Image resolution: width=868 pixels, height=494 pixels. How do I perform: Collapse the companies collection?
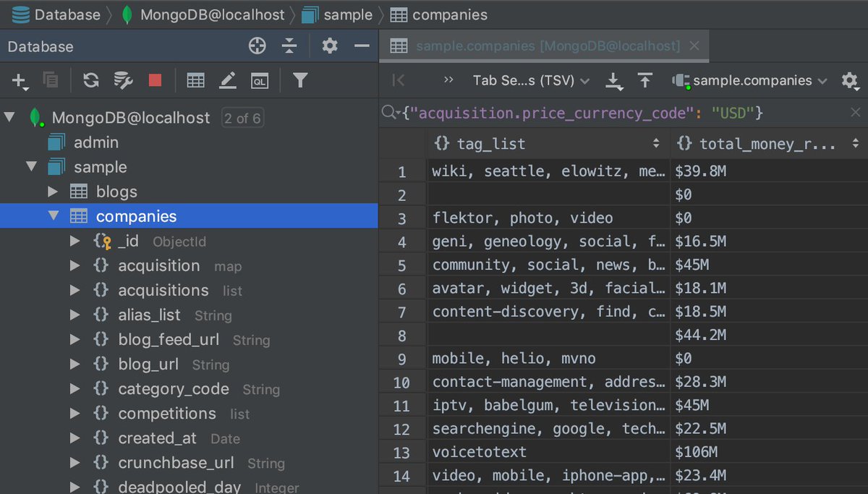tap(53, 216)
